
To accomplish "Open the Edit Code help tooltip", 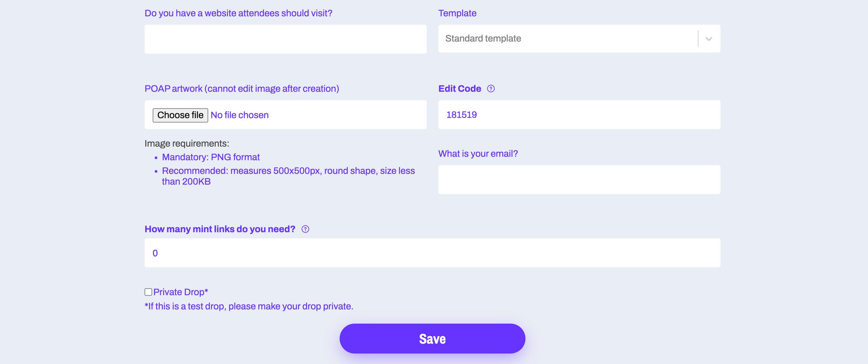I will pos(490,89).
